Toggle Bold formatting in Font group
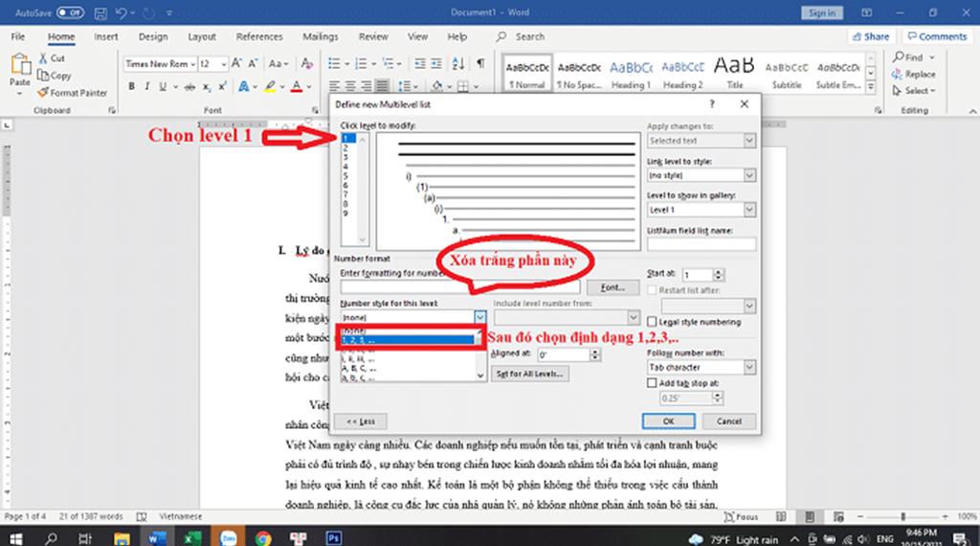 pos(131,86)
